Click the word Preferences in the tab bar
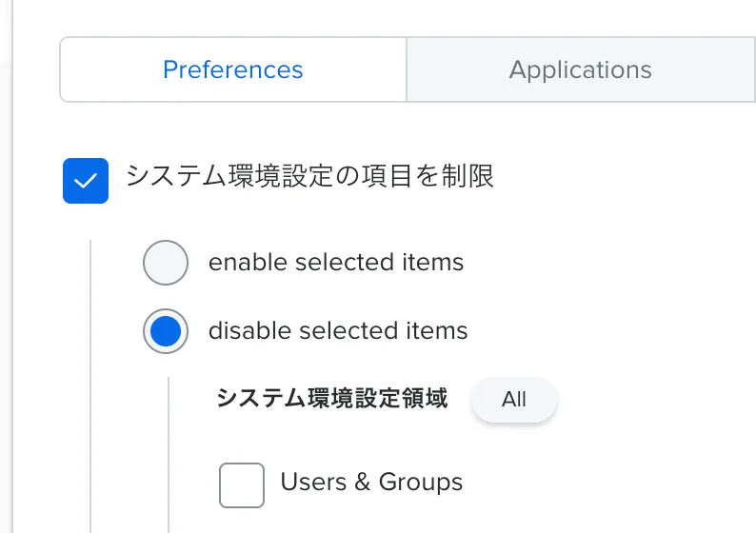Screen dimensions: 756x533 click(233, 69)
